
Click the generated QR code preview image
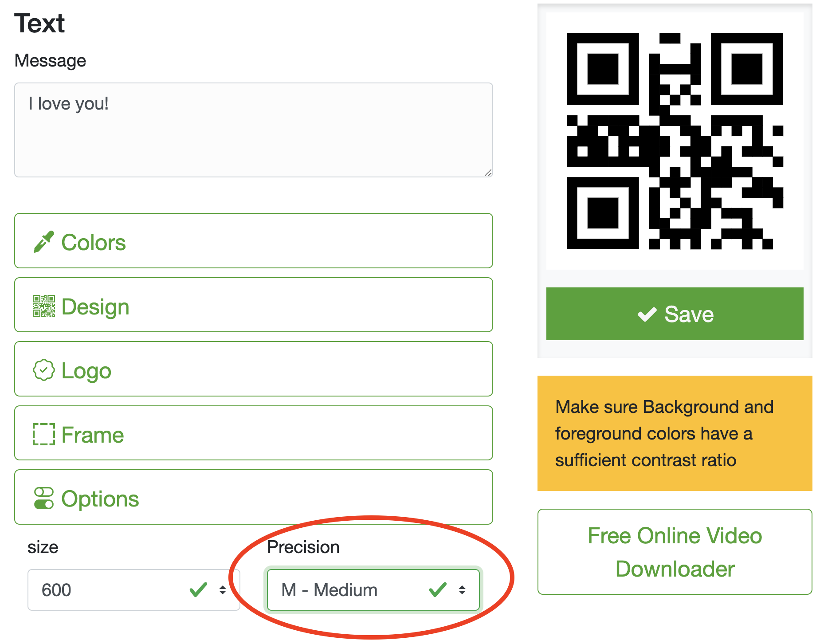point(675,141)
